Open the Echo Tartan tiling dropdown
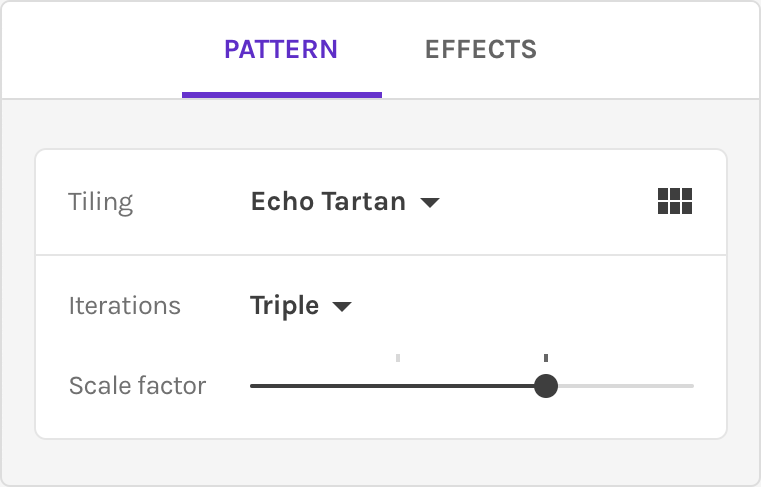This screenshot has width=761, height=487. [x=328, y=202]
